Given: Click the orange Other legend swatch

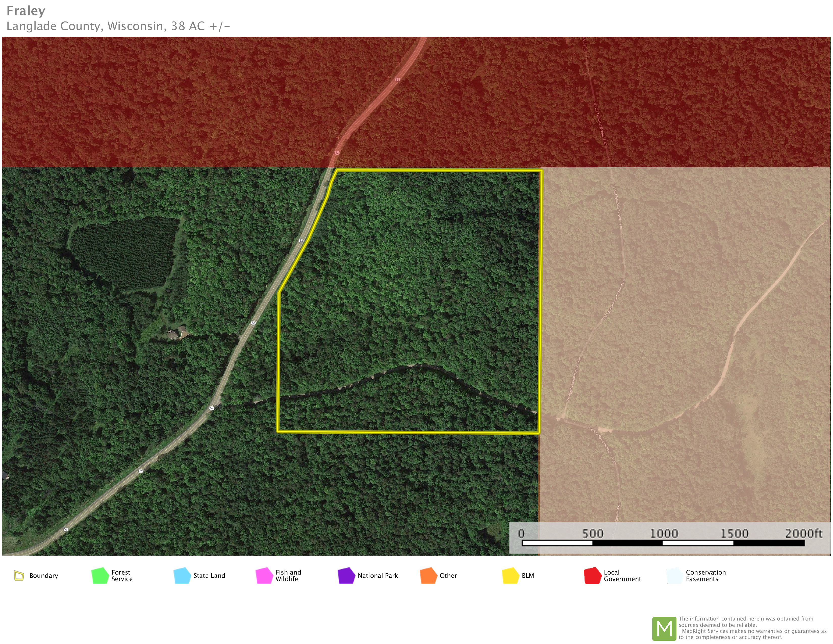Looking at the screenshot, I should click(428, 576).
